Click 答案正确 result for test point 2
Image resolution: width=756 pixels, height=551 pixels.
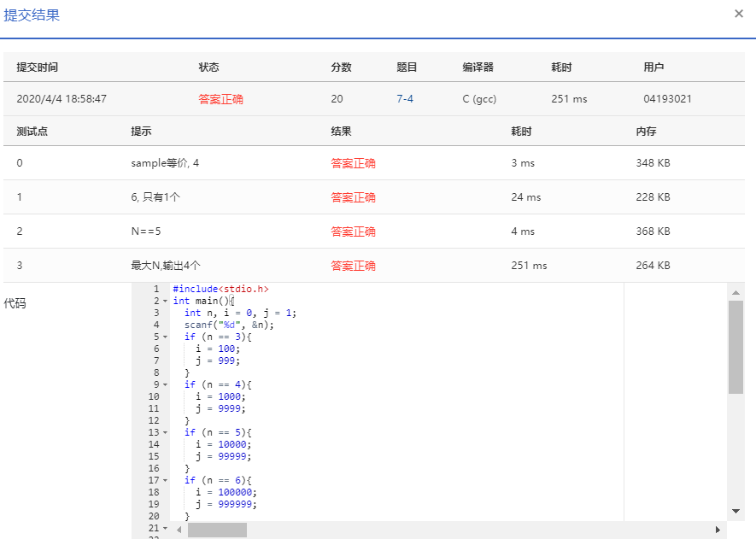(x=353, y=232)
